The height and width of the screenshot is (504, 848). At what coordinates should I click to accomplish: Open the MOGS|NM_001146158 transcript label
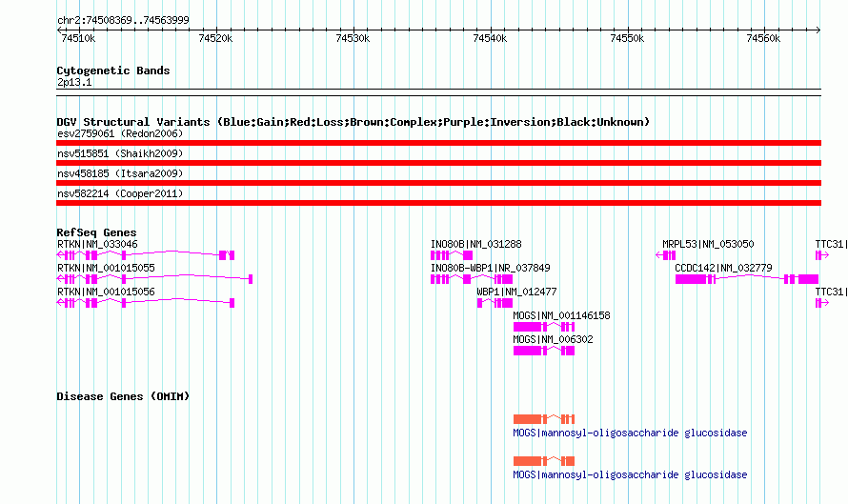[x=561, y=315]
